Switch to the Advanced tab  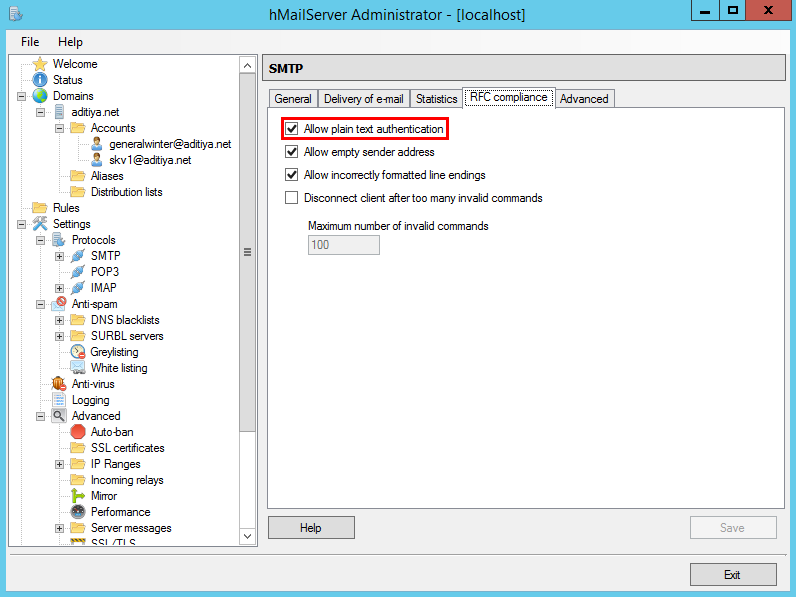coord(584,98)
